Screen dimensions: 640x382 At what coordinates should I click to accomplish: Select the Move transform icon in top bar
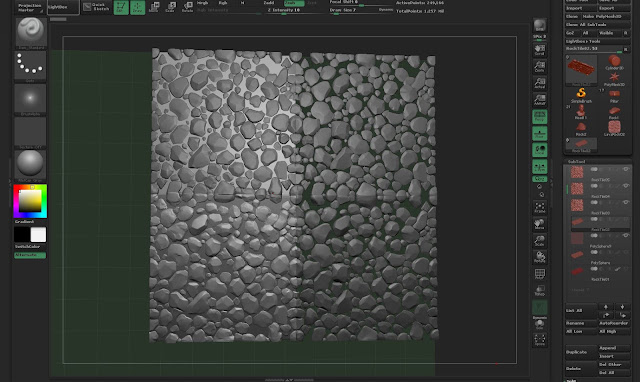[x=154, y=7]
